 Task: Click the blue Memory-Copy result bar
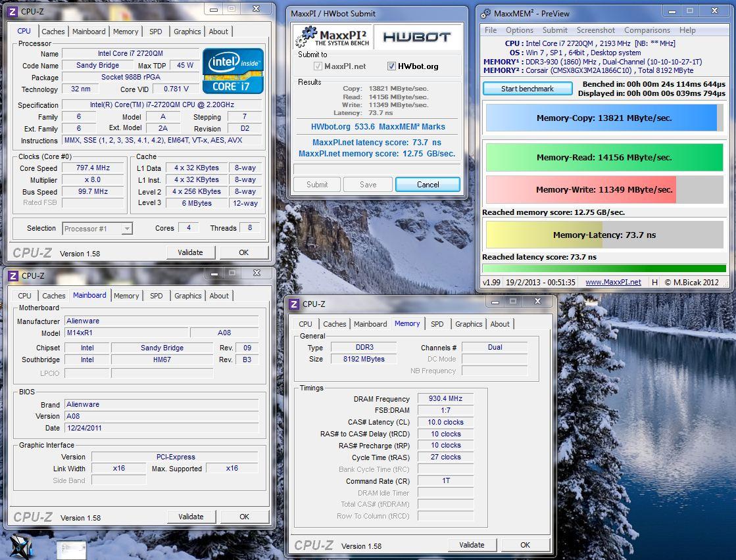click(604, 118)
